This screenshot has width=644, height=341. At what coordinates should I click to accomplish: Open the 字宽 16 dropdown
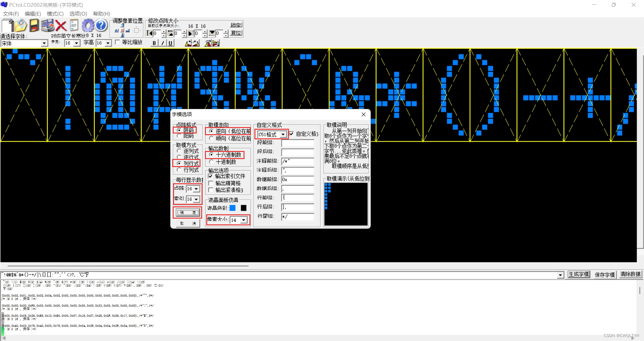pyautogui.click(x=76, y=43)
